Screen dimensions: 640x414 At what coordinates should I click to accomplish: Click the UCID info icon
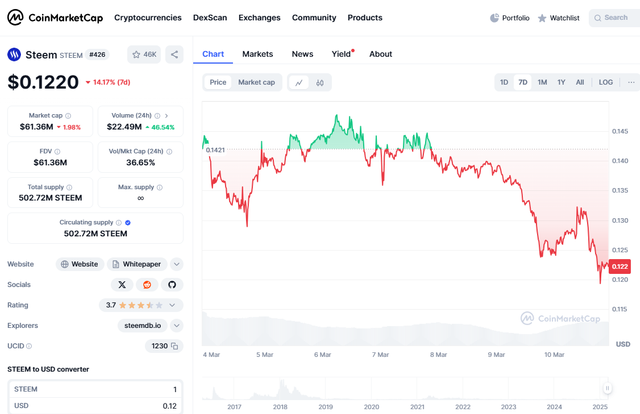point(29,346)
